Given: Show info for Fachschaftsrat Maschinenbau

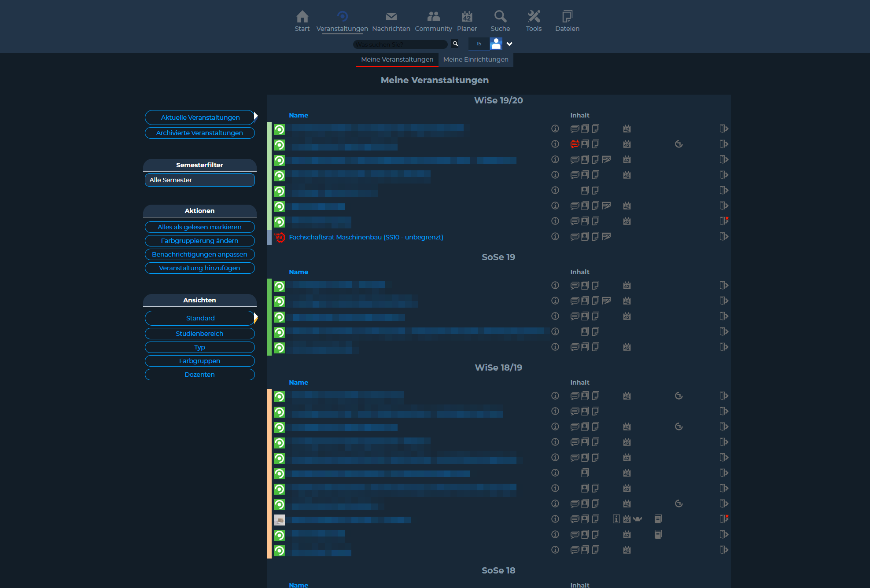Looking at the screenshot, I should (555, 237).
